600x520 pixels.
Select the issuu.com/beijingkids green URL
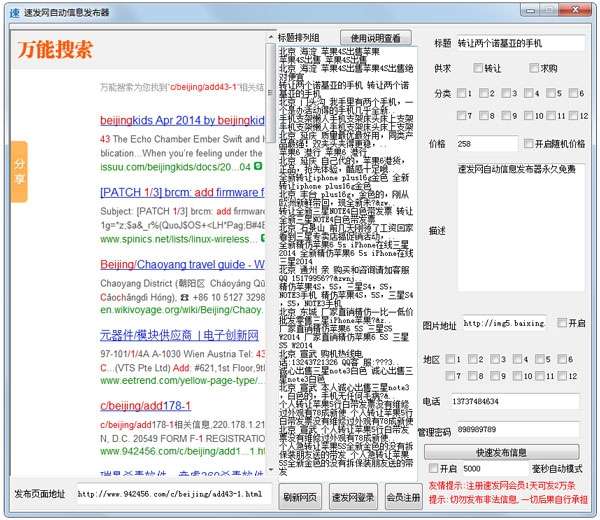click(x=175, y=167)
